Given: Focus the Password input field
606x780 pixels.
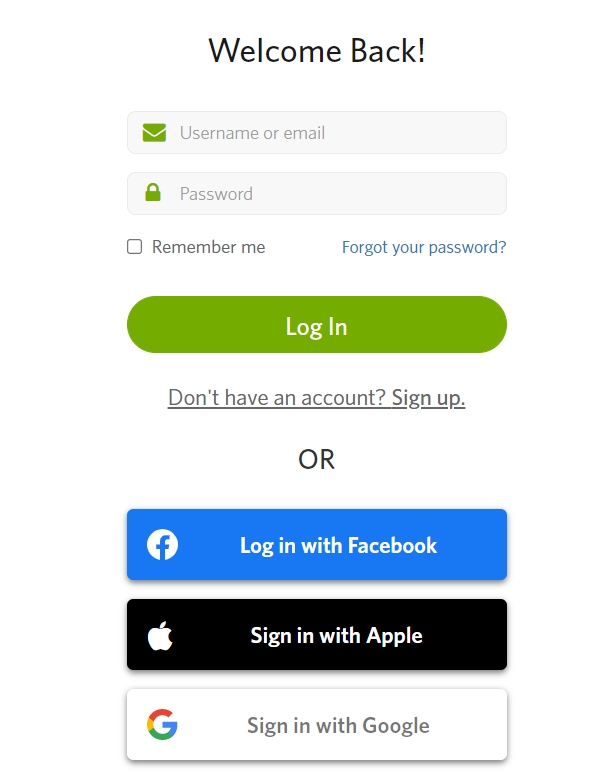Looking at the screenshot, I should pos(317,194).
